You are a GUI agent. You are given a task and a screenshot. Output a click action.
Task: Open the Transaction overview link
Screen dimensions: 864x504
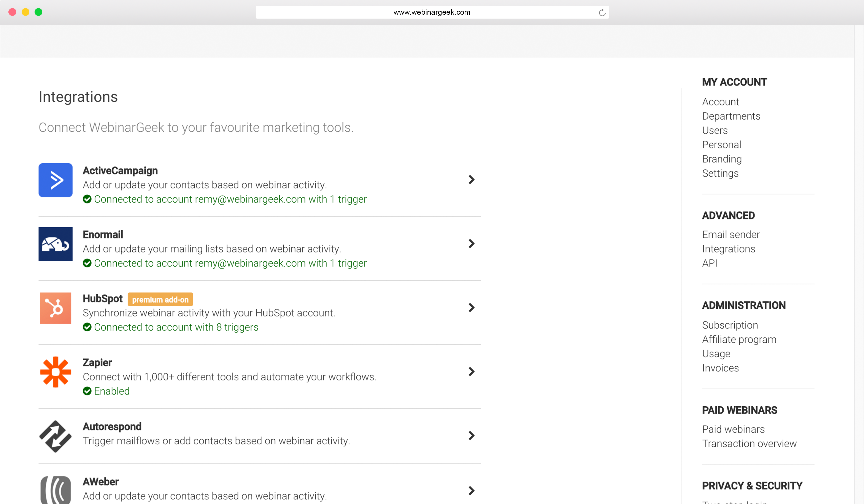[x=749, y=444]
